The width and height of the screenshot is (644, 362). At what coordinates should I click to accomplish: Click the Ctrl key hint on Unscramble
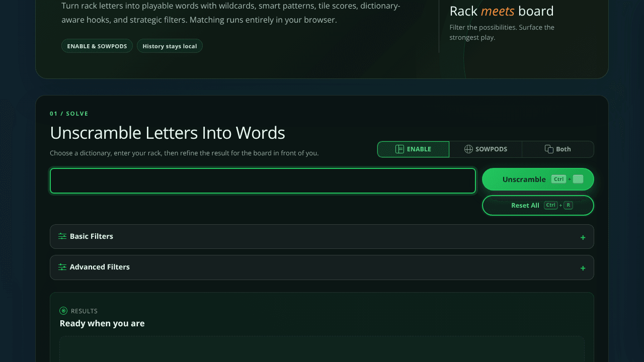click(559, 179)
